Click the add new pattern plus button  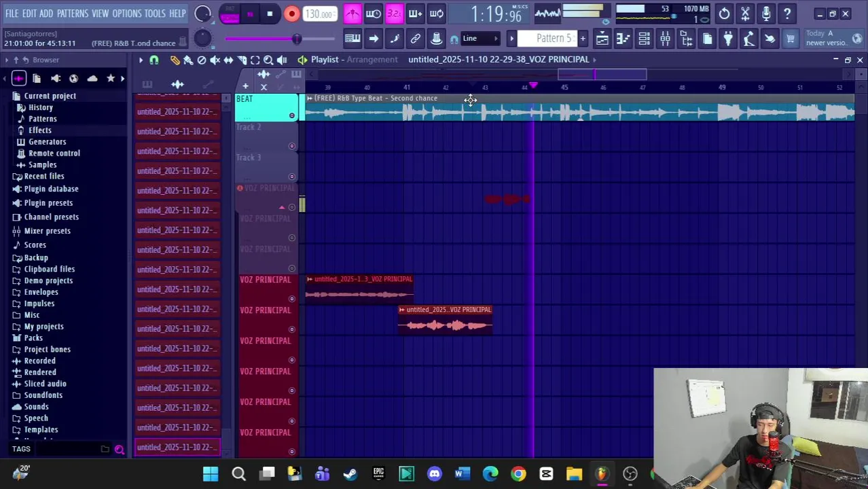(583, 39)
